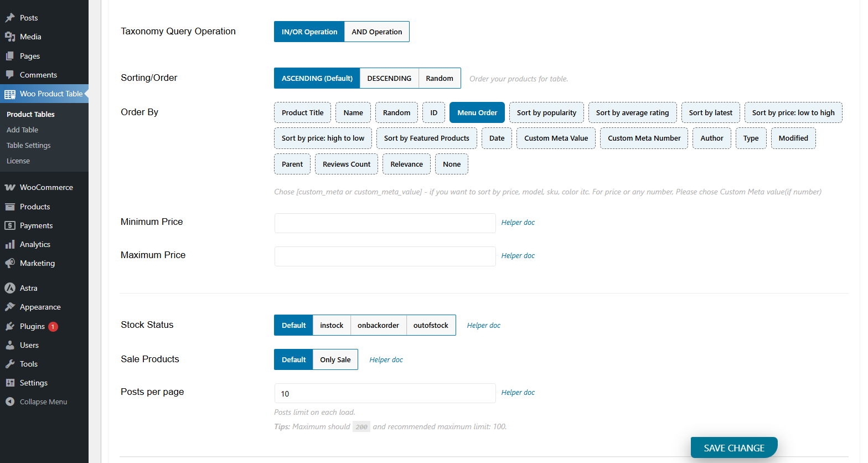The height and width of the screenshot is (463, 868).
Task: Click the Posts per page field
Action: (x=385, y=393)
